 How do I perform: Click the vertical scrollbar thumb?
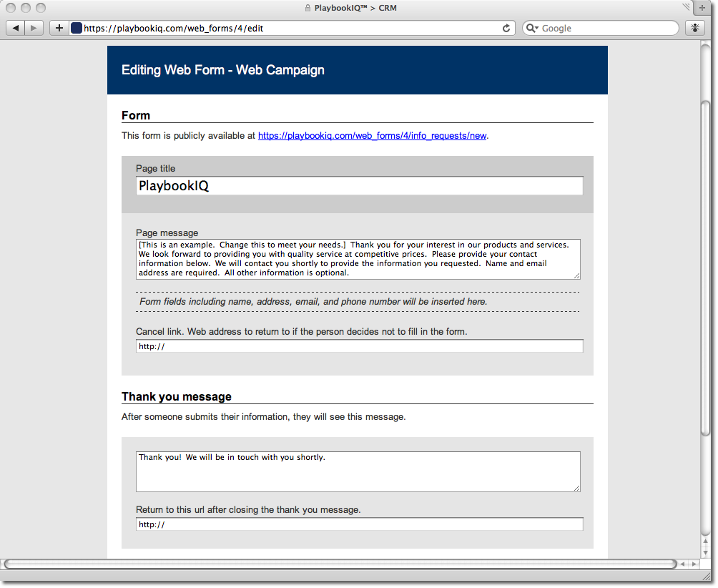pos(705,315)
